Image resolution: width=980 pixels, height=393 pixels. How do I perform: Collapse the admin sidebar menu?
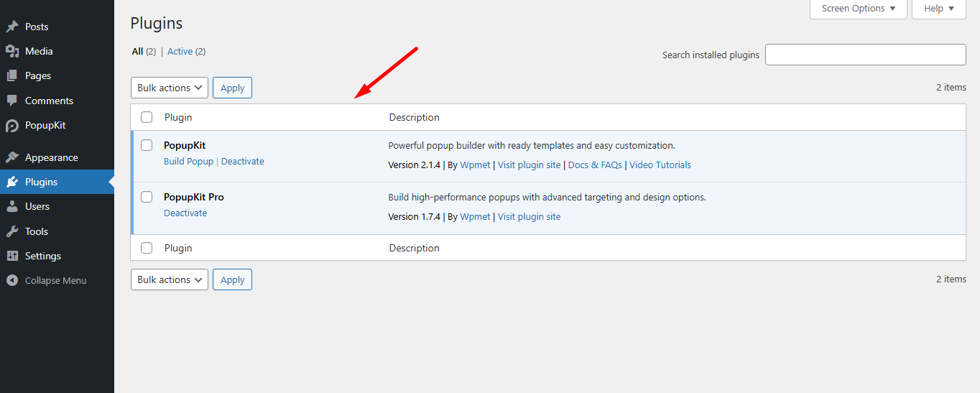[57, 280]
